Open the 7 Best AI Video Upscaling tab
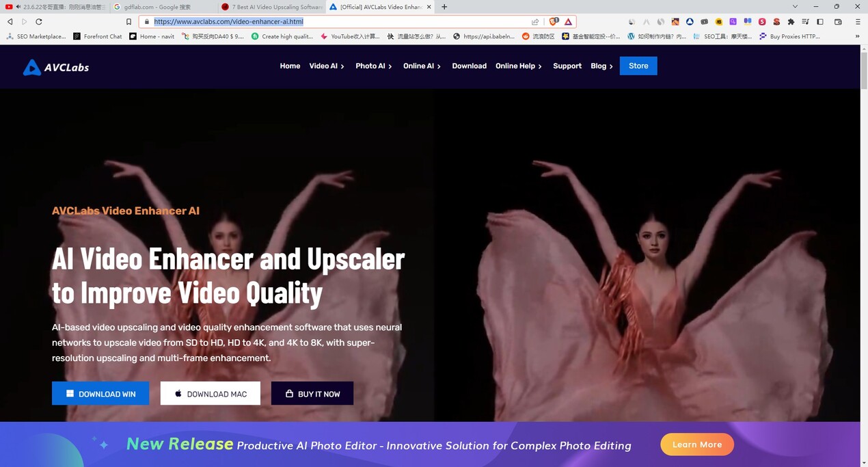The height and width of the screenshot is (467, 868). coord(272,7)
